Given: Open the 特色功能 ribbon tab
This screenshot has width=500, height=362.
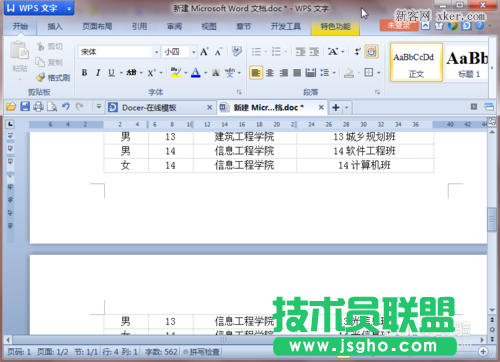Looking at the screenshot, I should pos(335,27).
